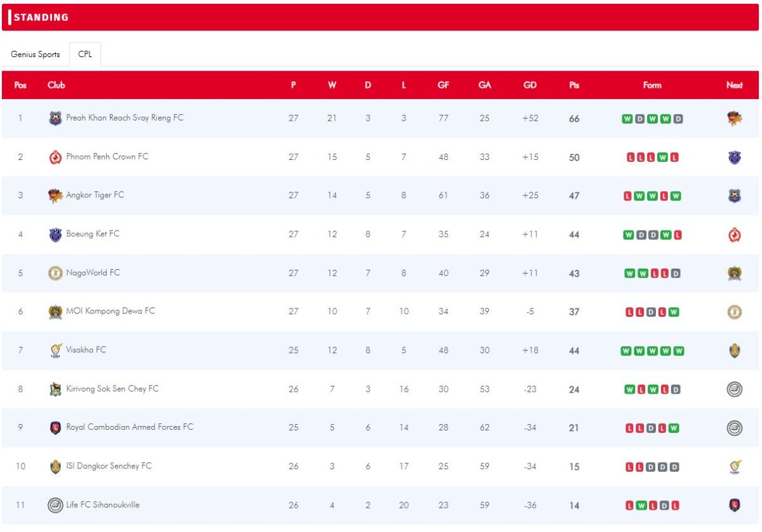The image size is (762, 532).
Task: Click the Pts column header
Action: tap(574, 85)
